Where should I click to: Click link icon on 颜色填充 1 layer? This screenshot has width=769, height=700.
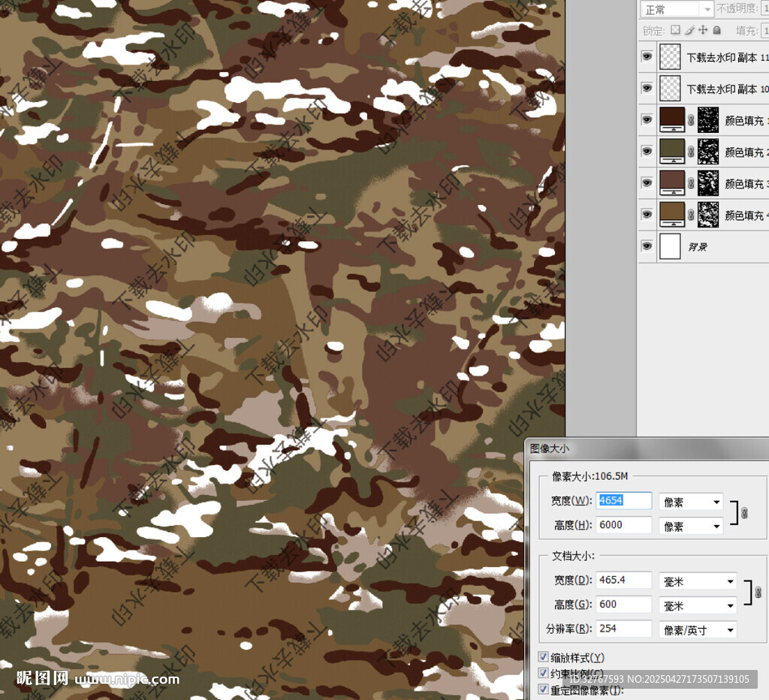[690, 120]
